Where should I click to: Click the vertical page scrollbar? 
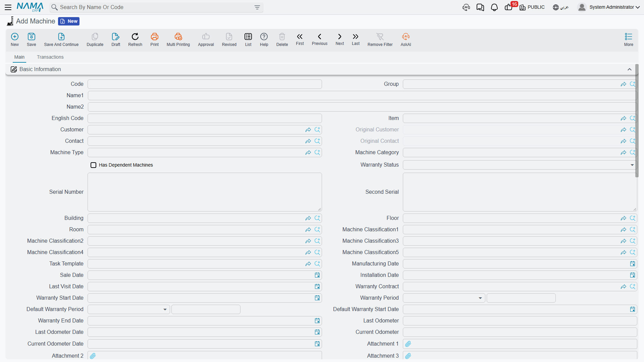click(637, 121)
